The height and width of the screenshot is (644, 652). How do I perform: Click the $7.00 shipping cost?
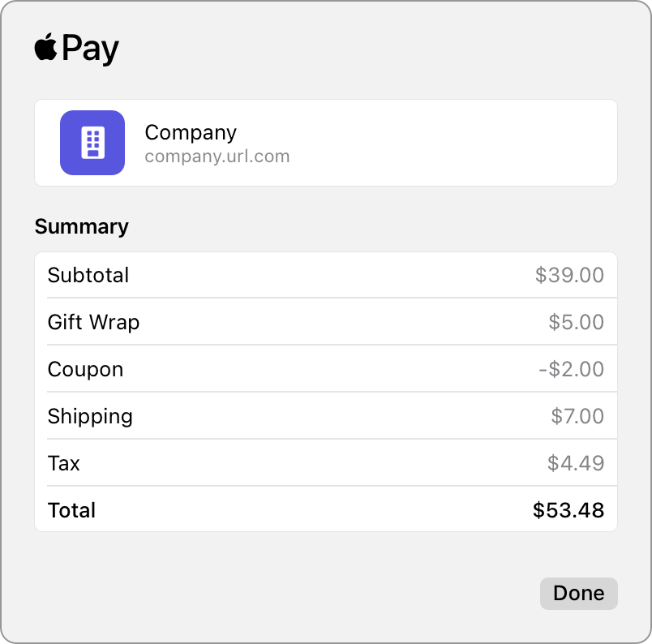click(x=577, y=416)
